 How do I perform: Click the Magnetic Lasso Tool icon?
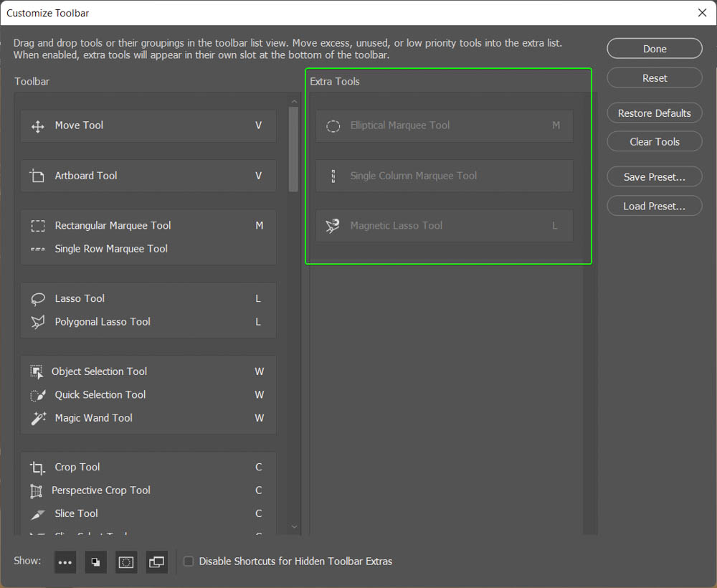tap(333, 226)
